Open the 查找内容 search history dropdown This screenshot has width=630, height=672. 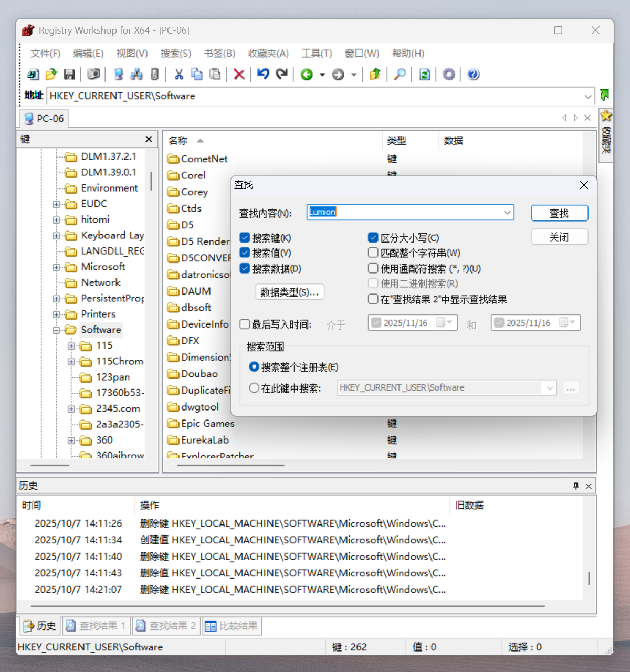(507, 213)
